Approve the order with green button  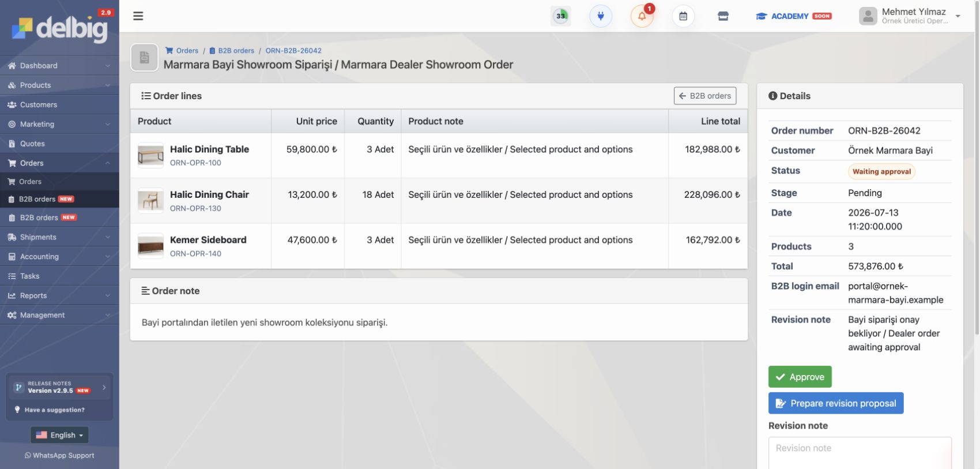(800, 377)
